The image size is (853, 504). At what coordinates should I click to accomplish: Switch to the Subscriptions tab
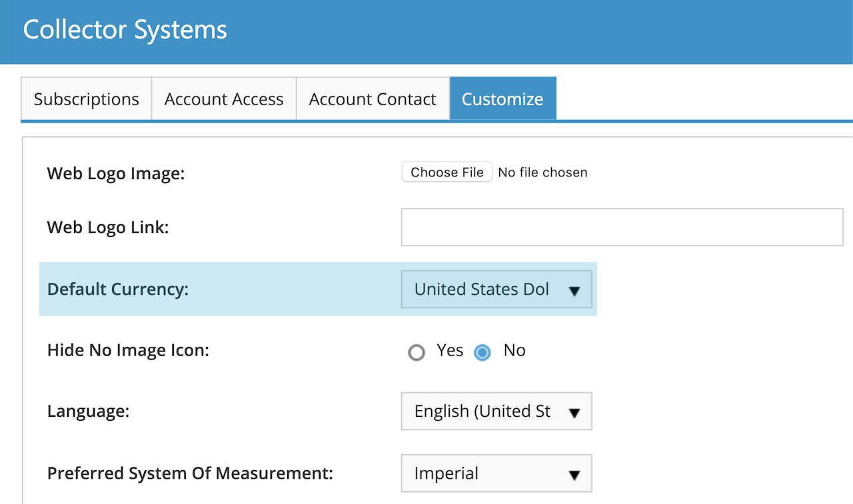87,99
